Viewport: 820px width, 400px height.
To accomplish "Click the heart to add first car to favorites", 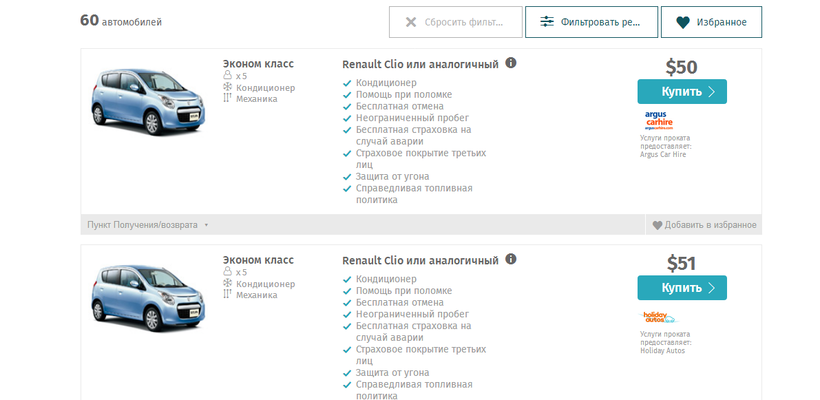I will [657, 225].
